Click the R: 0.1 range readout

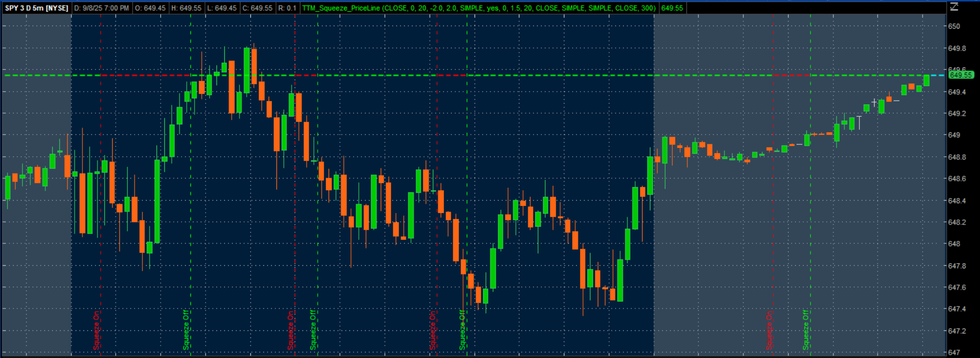[x=287, y=8]
